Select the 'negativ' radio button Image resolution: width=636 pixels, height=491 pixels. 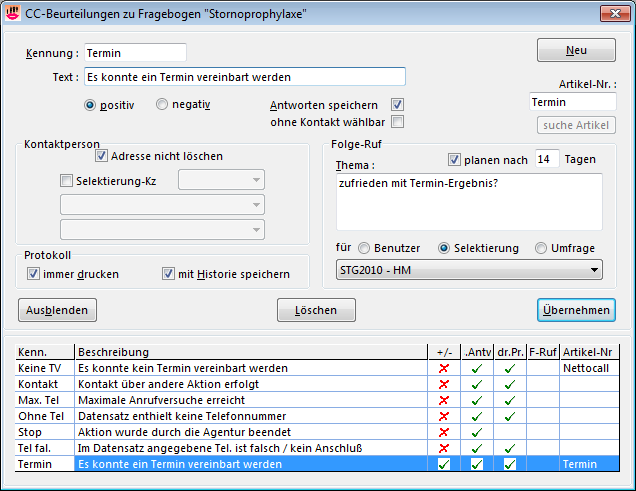[x=162, y=104]
